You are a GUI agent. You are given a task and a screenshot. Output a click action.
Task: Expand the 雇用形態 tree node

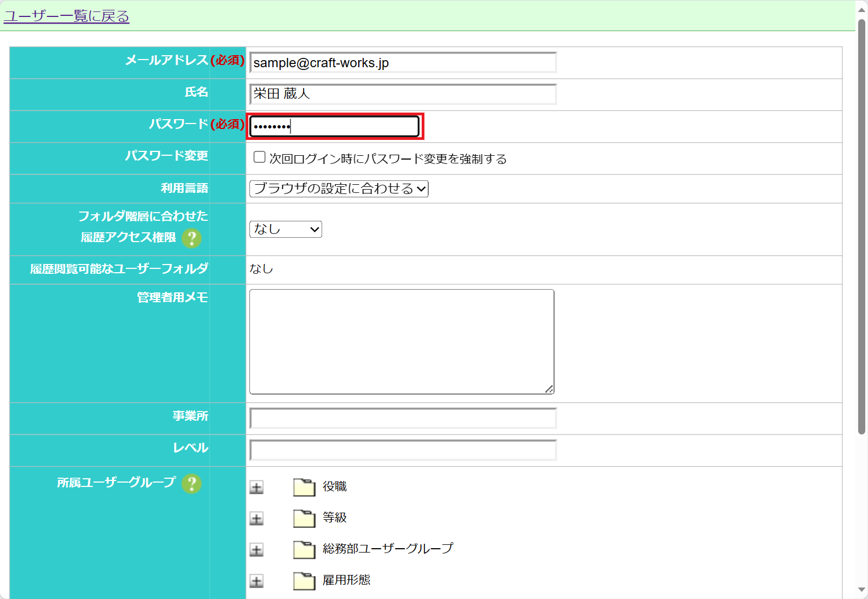(x=257, y=581)
